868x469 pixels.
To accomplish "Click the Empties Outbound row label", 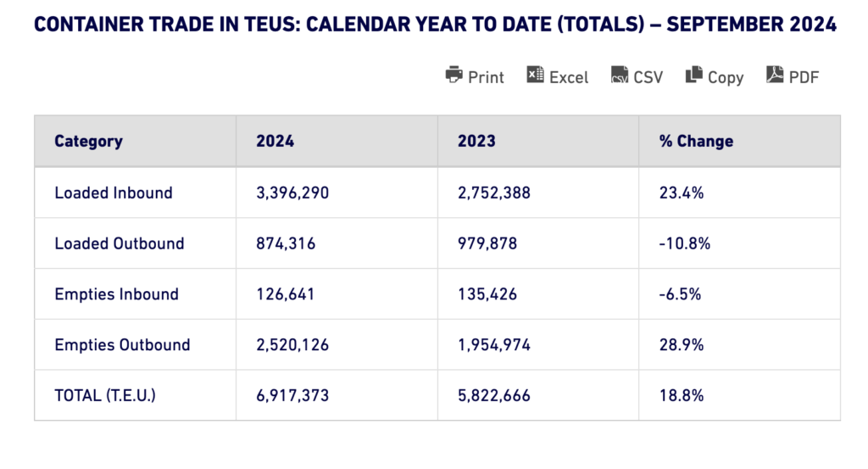I will click(122, 345).
